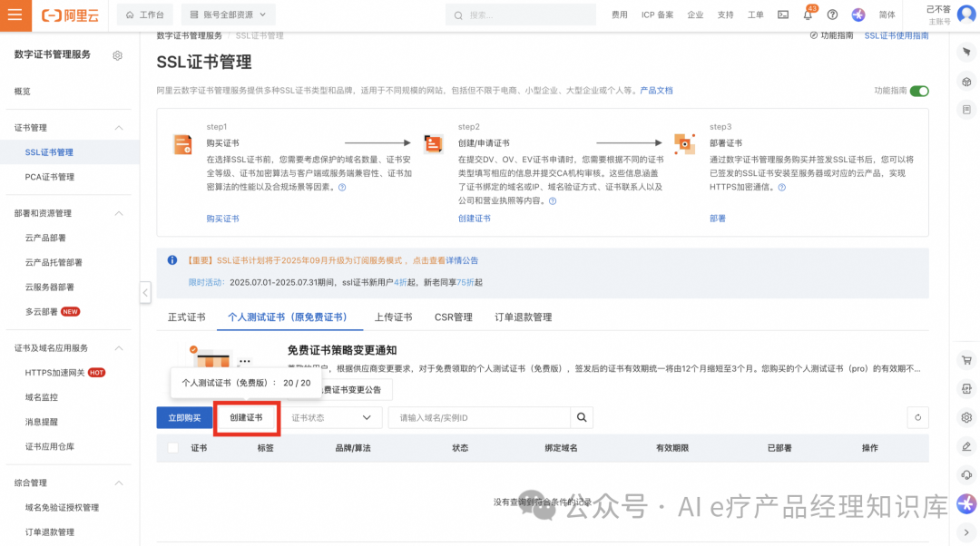Open PCA证书管理 in the sidebar
The image size is (980, 546).
click(x=49, y=177)
